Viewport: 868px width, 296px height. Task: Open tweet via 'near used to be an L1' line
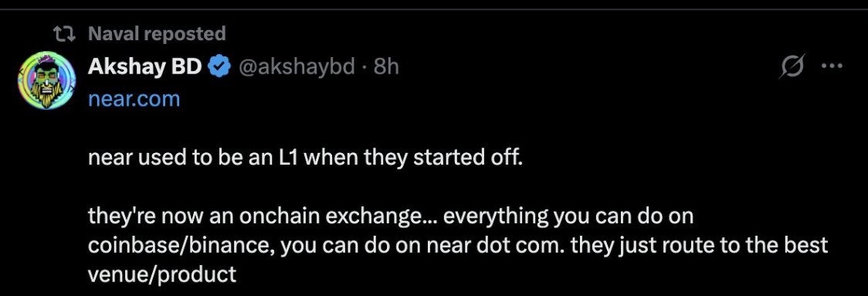coord(305,159)
